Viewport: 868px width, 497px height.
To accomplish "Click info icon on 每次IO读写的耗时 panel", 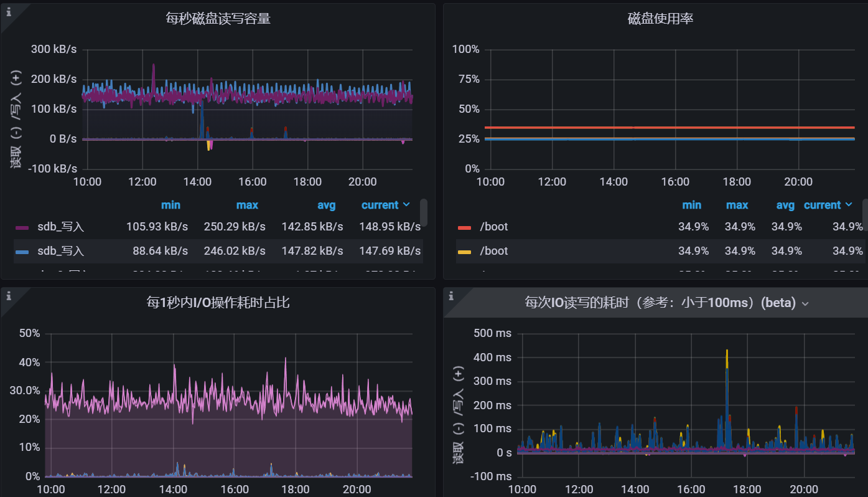I will [x=452, y=296].
